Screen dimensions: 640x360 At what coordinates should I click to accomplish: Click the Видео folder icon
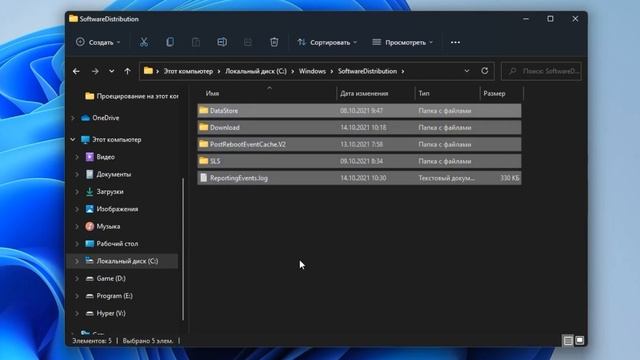(x=89, y=157)
